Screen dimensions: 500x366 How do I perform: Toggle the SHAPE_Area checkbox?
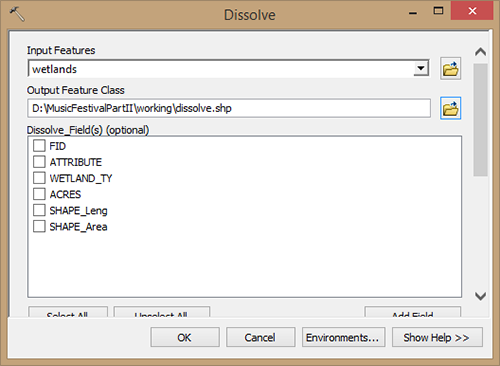39,226
